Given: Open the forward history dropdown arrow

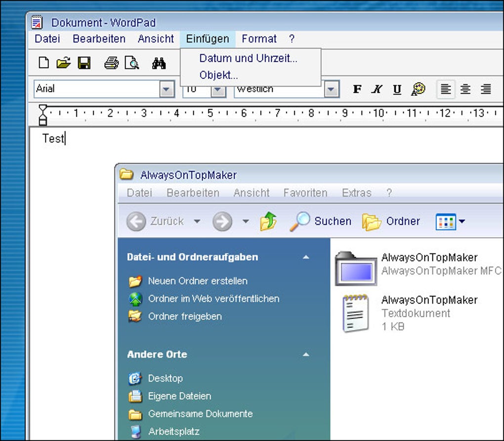Looking at the screenshot, I should point(246,221).
